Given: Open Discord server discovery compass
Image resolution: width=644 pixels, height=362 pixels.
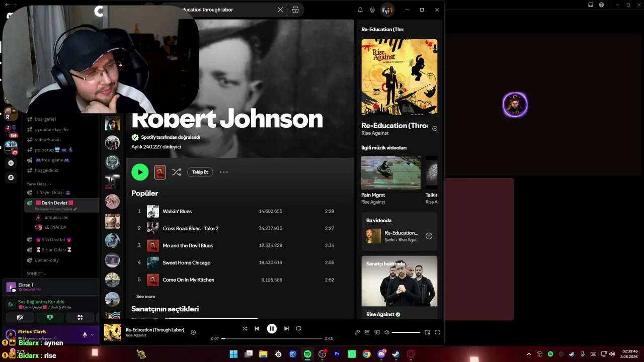Looking at the screenshot, I should tap(11, 177).
